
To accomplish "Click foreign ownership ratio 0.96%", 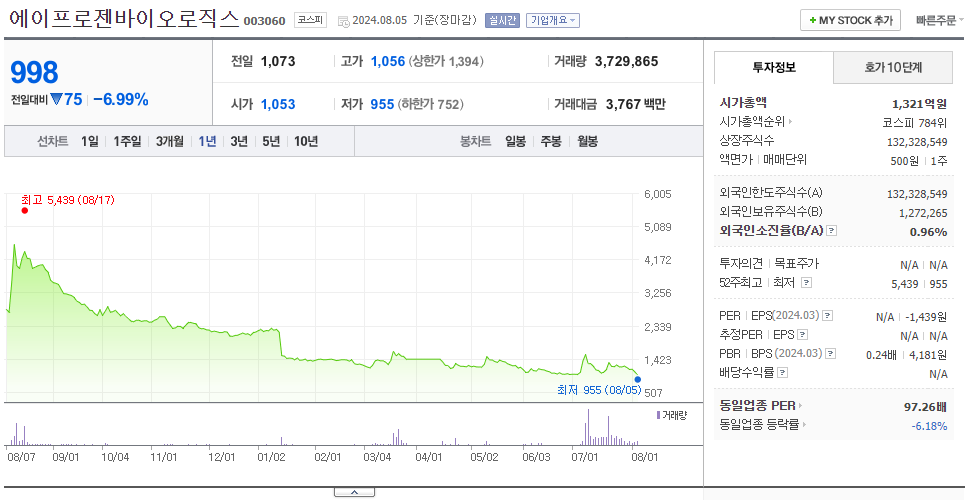I will tap(928, 232).
